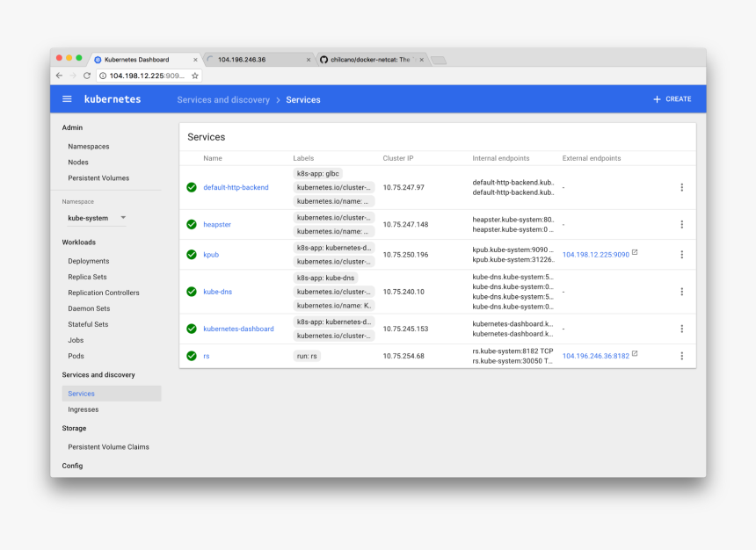The image size is (756, 550).
Task: Switch to chilcano/docker-netcat GitHub tab
Action: [x=369, y=60]
